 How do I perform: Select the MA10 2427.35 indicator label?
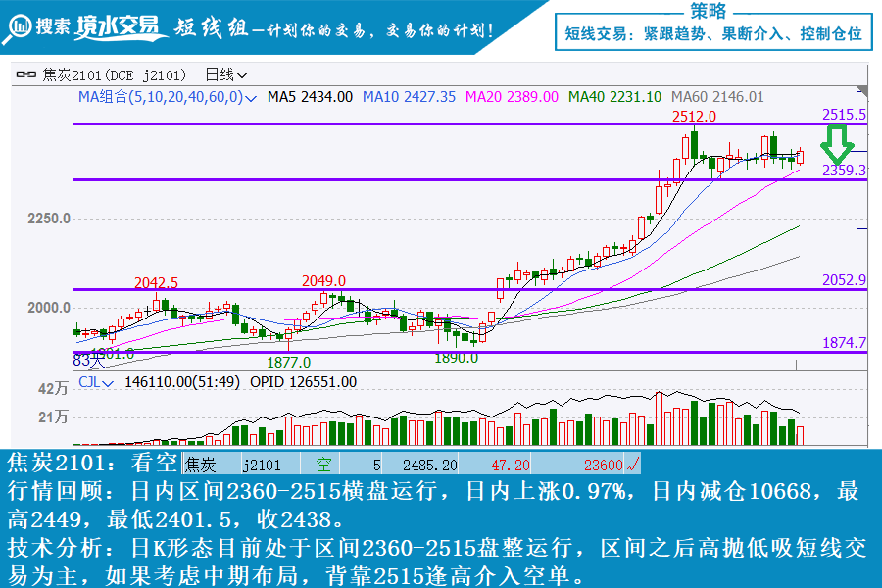[x=409, y=97]
